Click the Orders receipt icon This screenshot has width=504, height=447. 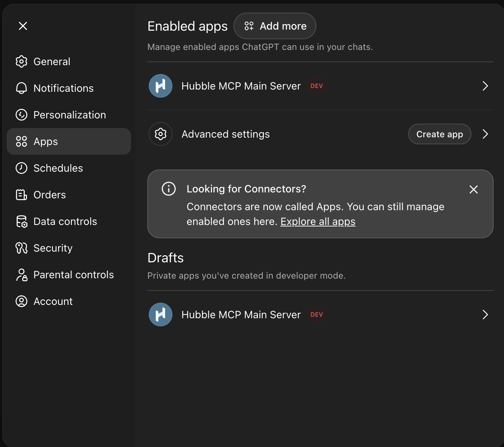pos(21,195)
